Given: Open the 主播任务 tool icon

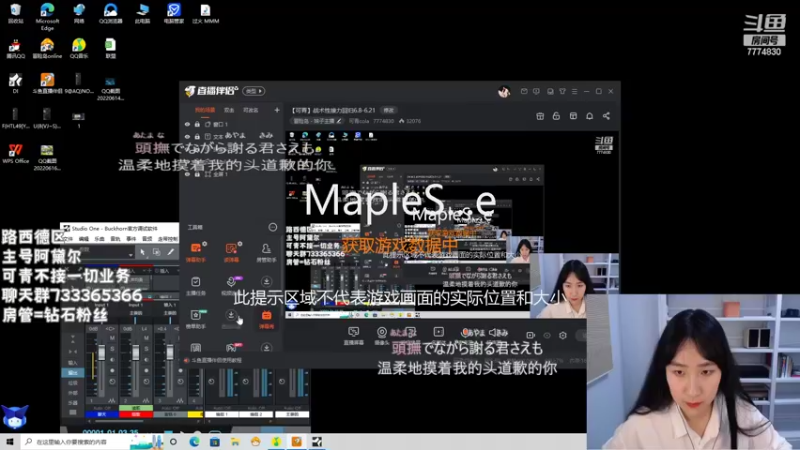Looking at the screenshot, I should coord(196,286).
